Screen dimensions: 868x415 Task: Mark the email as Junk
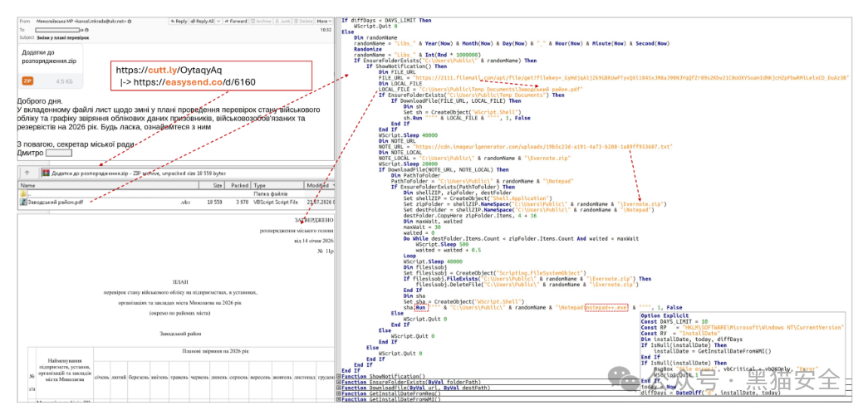coord(282,21)
